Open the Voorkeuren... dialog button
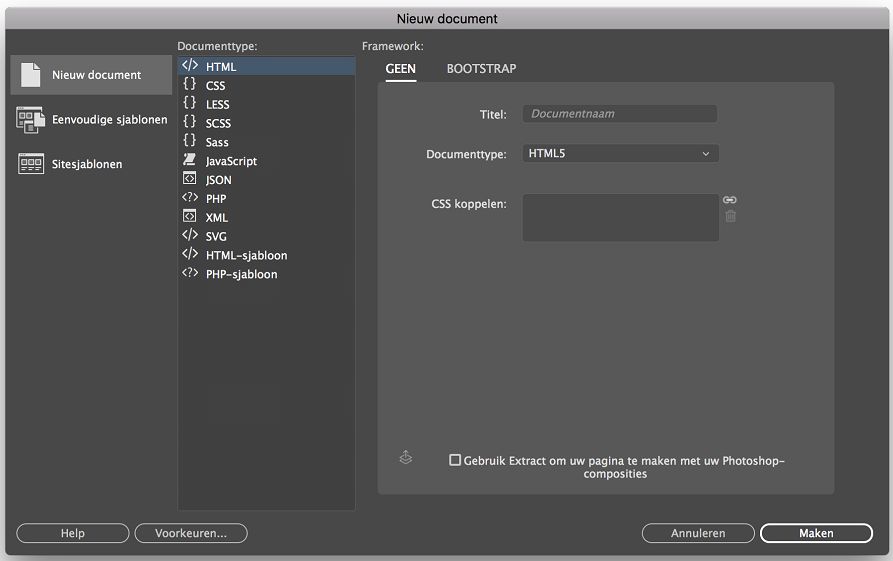 (x=191, y=533)
